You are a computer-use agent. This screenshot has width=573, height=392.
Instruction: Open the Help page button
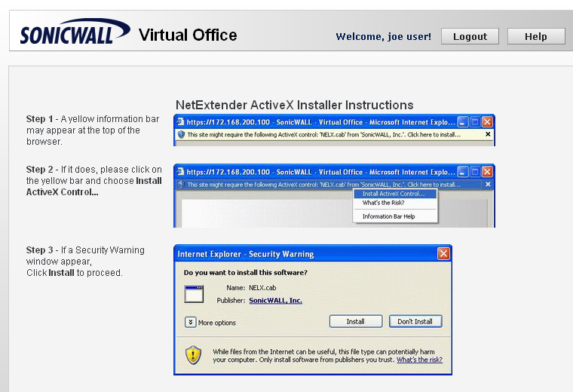coord(536,36)
